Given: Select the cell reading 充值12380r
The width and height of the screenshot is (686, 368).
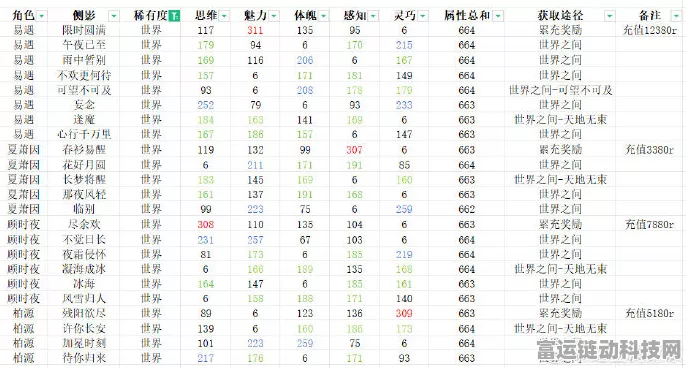Looking at the screenshot, I should pos(650,30).
